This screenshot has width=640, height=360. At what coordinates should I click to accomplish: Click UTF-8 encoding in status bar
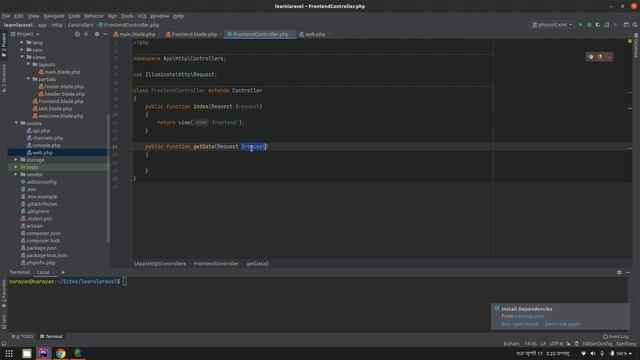click(x=556, y=344)
